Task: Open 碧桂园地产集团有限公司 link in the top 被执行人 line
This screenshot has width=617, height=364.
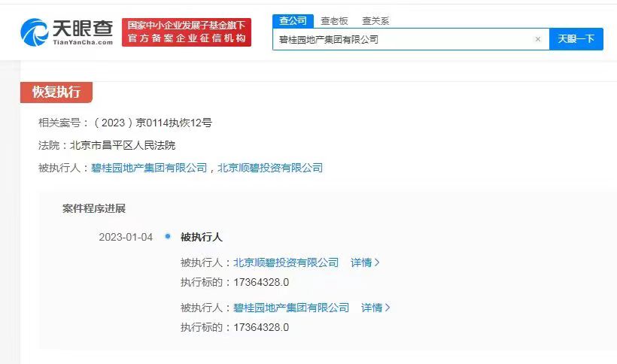Action: [x=149, y=168]
